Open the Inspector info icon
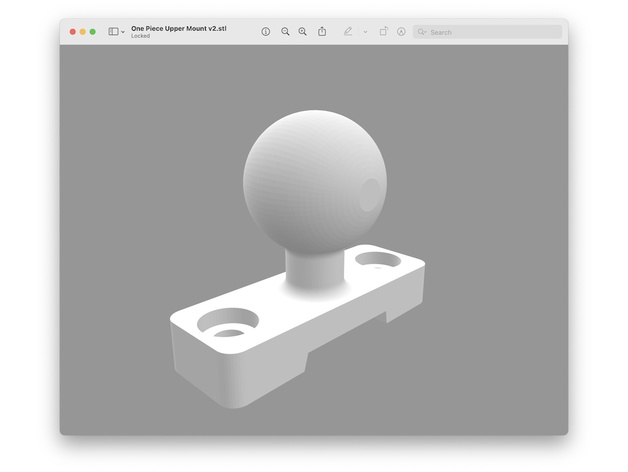Viewport: 628px width, 472px height. point(266,32)
